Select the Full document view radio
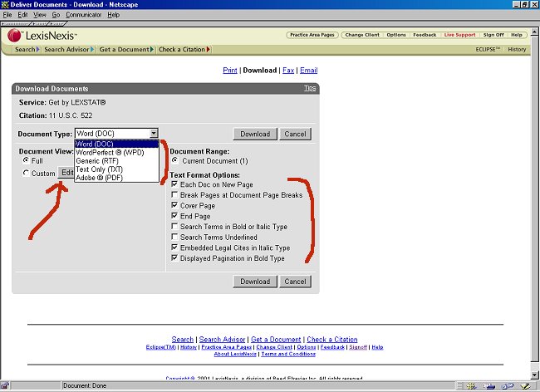This screenshot has width=540, height=392. pyautogui.click(x=26, y=160)
